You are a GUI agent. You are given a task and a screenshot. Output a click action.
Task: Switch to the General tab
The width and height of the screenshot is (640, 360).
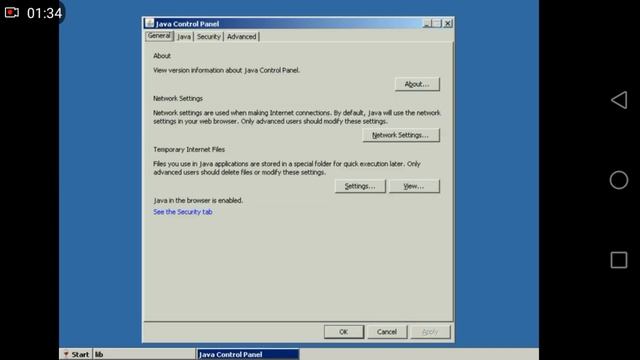point(159,36)
